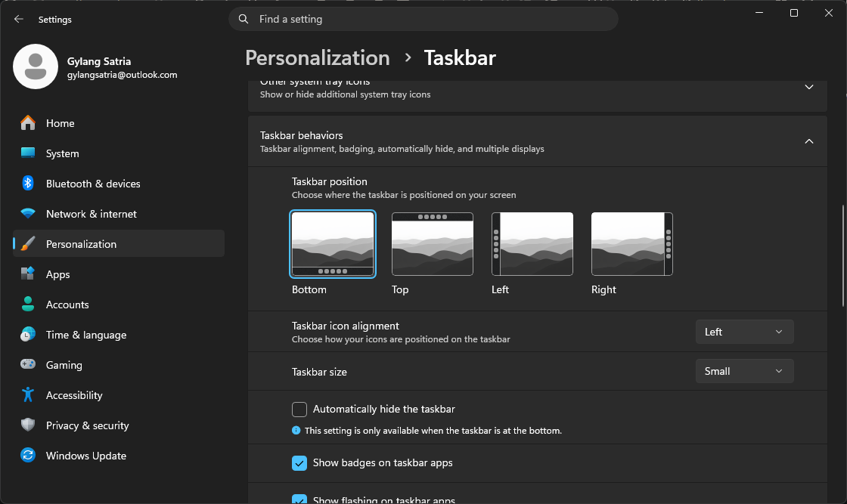Click the Windows Update refresh icon

tap(27, 456)
